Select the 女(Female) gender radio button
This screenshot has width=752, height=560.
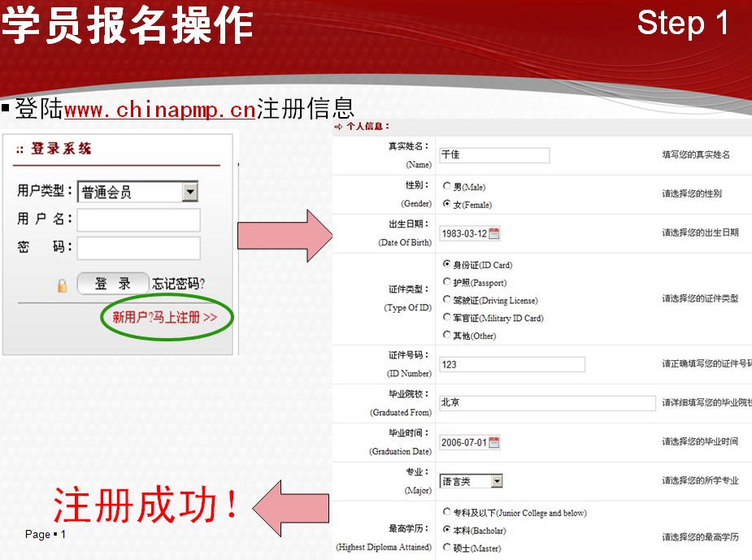[447, 203]
